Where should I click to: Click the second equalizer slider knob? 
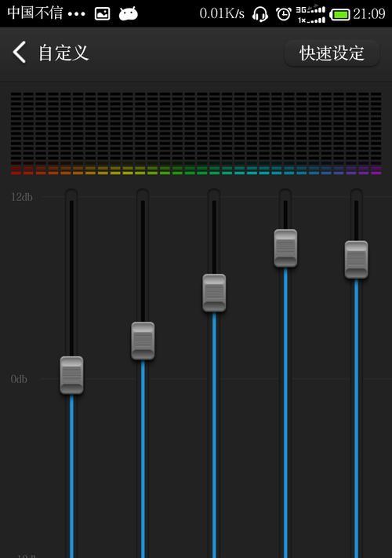143,341
